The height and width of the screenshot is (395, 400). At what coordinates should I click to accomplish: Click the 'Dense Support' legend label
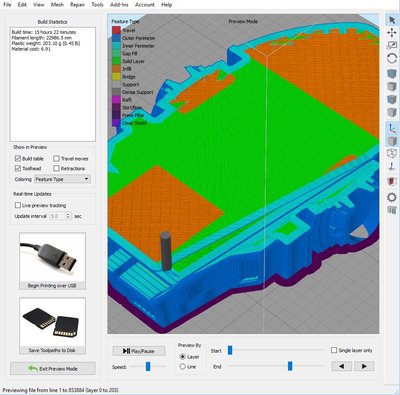[138, 92]
